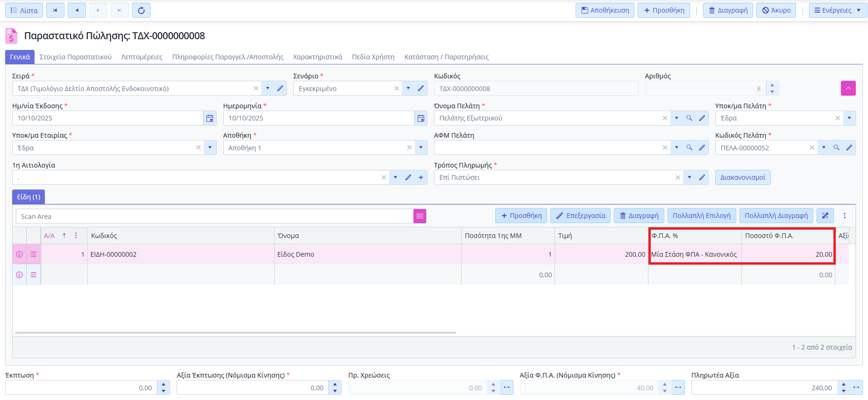
Task: Click the refresh icon in top toolbar
Action: (x=141, y=10)
